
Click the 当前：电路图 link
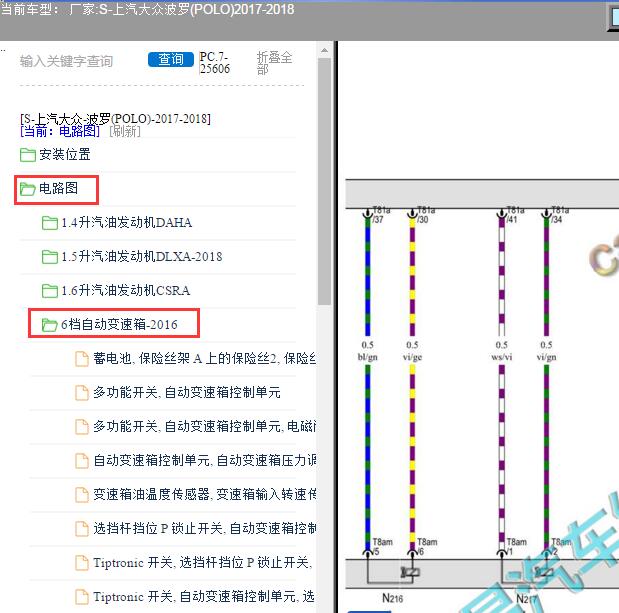[x=60, y=131]
